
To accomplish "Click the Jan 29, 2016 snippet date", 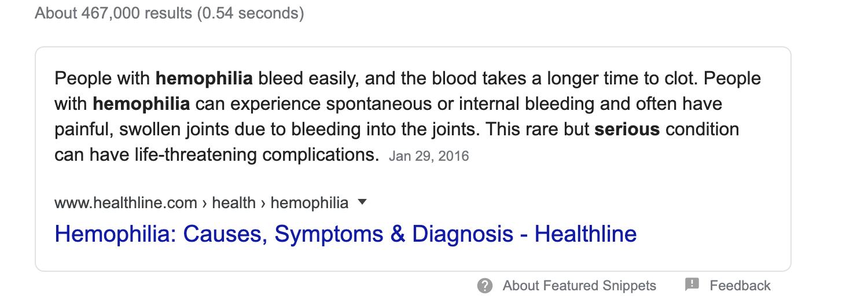I will (429, 156).
